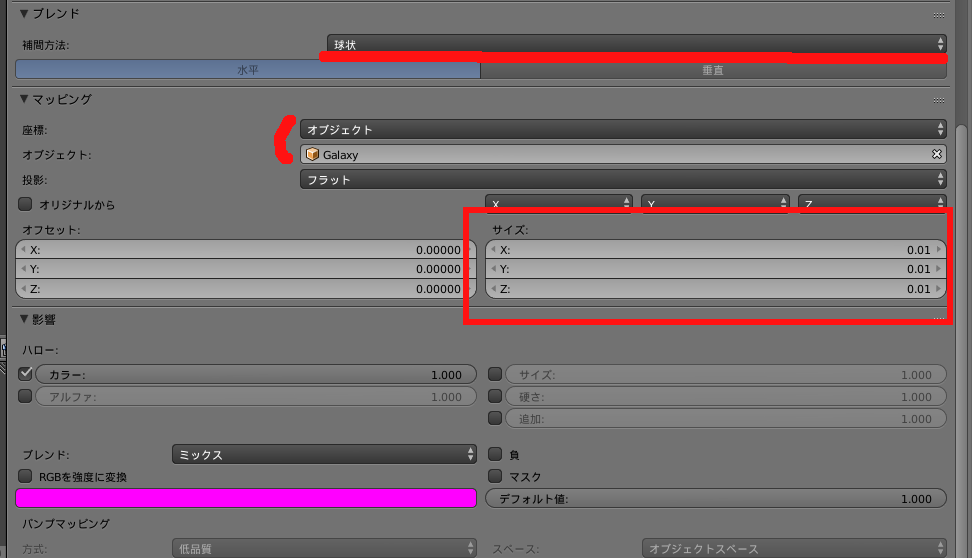Image resolution: width=972 pixels, height=558 pixels.
Task: Enable the RGBを強度に変換 checkbox
Action: coord(25,476)
